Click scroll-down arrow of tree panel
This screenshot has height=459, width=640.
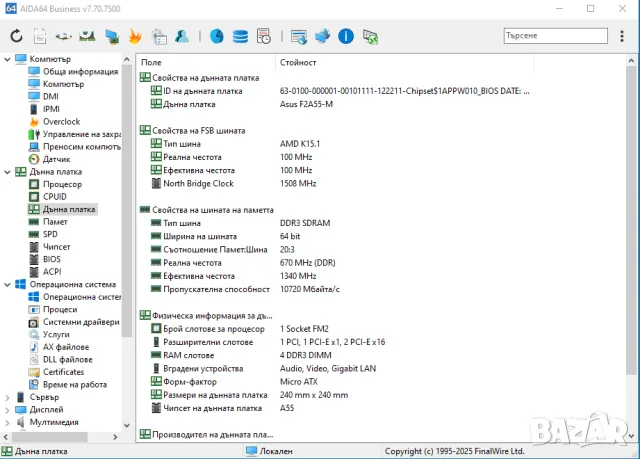tap(127, 425)
